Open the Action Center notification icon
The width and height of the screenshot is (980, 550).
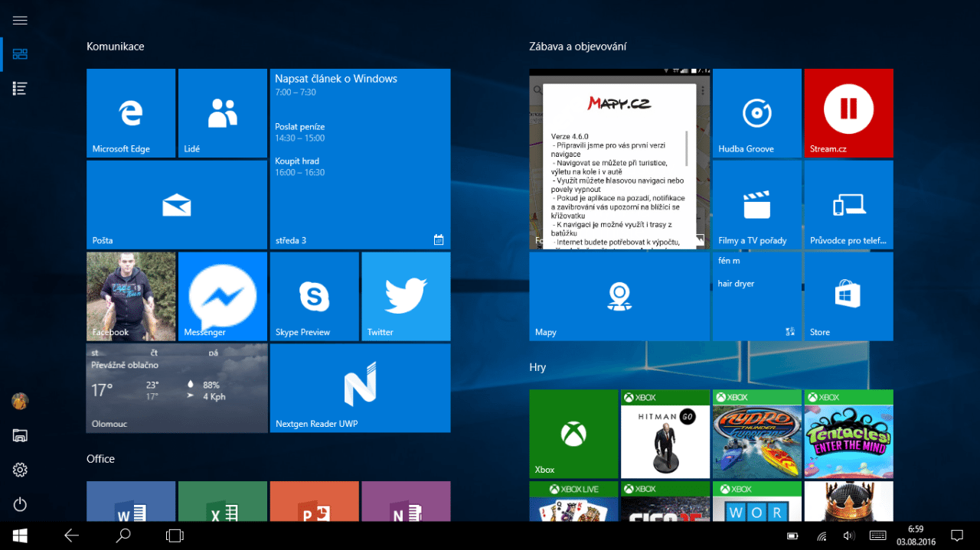956,535
